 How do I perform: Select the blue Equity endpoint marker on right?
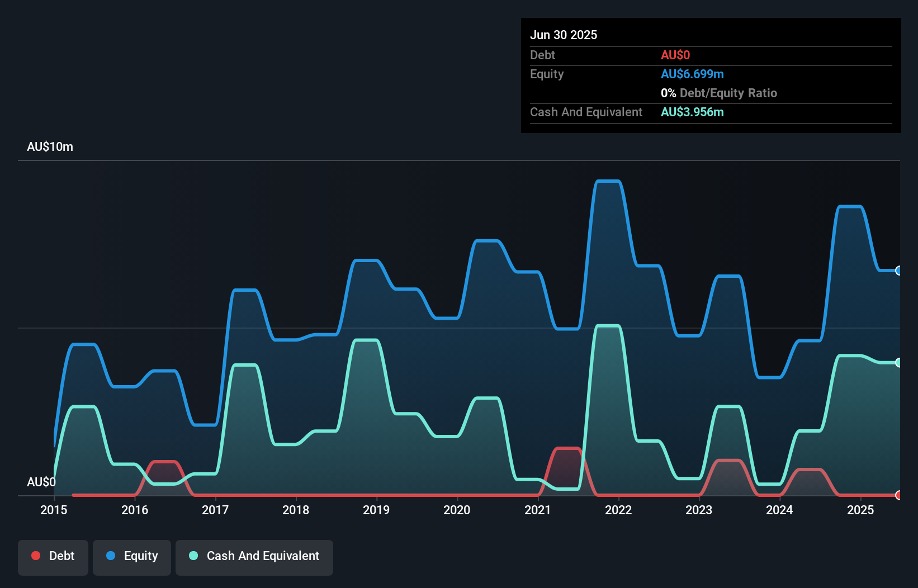point(898,271)
